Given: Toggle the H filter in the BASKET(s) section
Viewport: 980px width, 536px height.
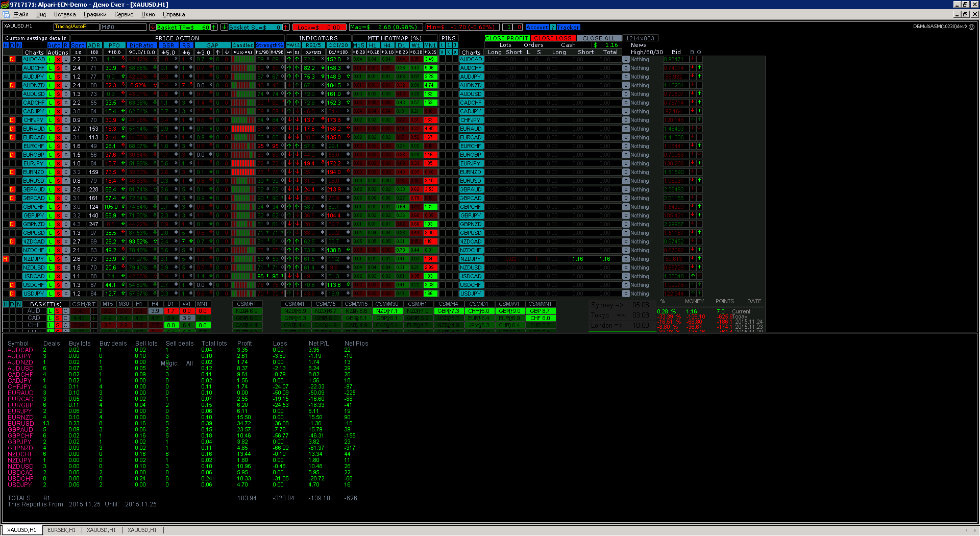Looking at the screenshot, I should point(6,304).
